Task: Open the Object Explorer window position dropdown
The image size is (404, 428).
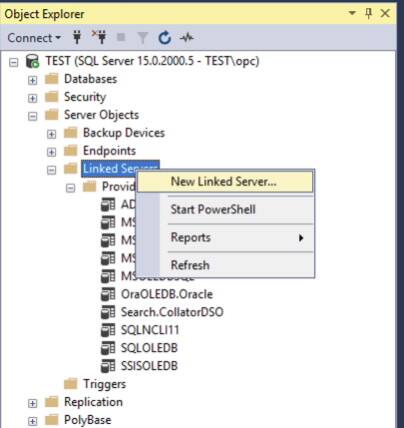Action: 352,13
